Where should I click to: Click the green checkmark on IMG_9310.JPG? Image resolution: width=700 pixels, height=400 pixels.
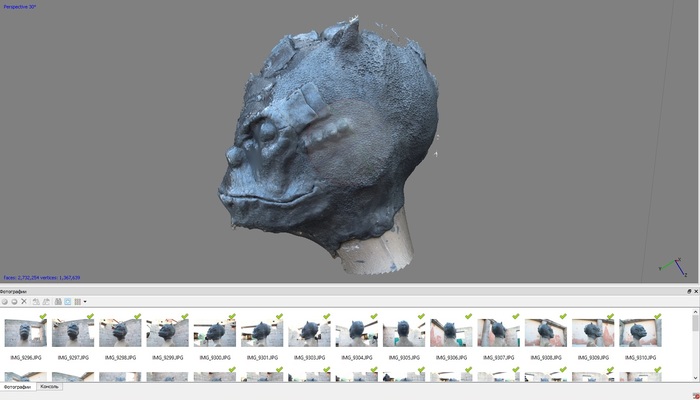[658, 317]
